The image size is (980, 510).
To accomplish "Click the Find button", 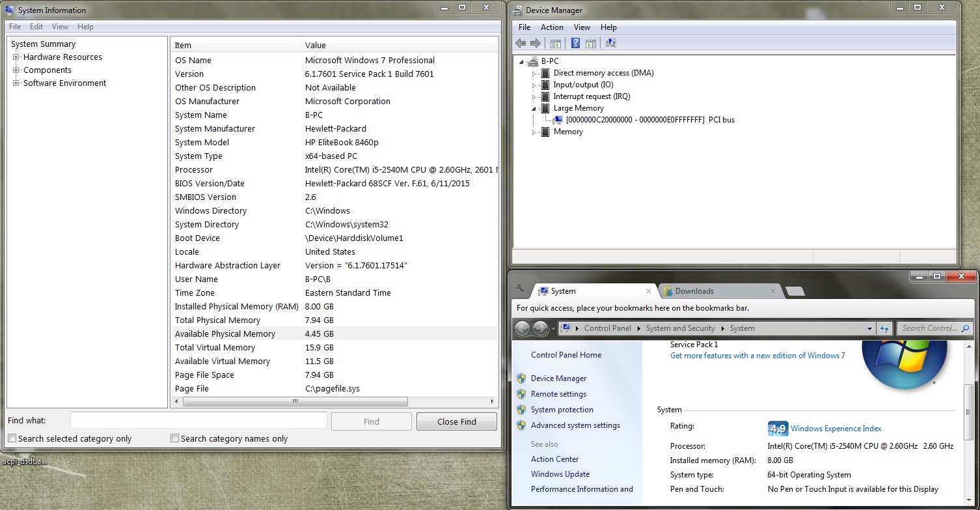I will 372,421.
